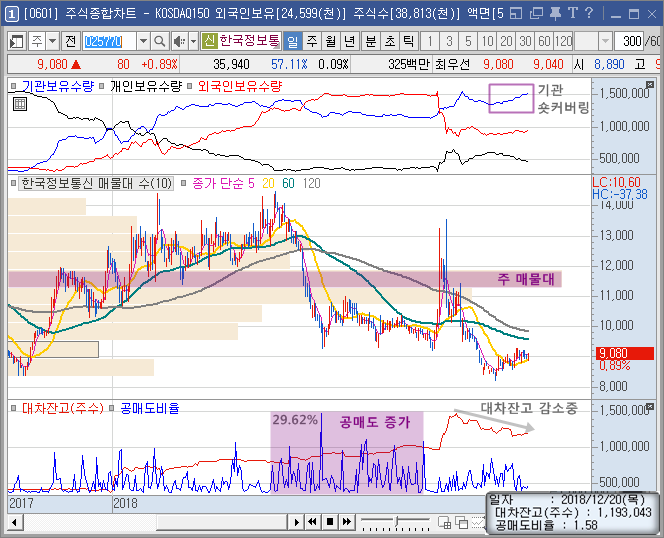
Task: Click the 최우선 price label
Action: coord(453,64)
